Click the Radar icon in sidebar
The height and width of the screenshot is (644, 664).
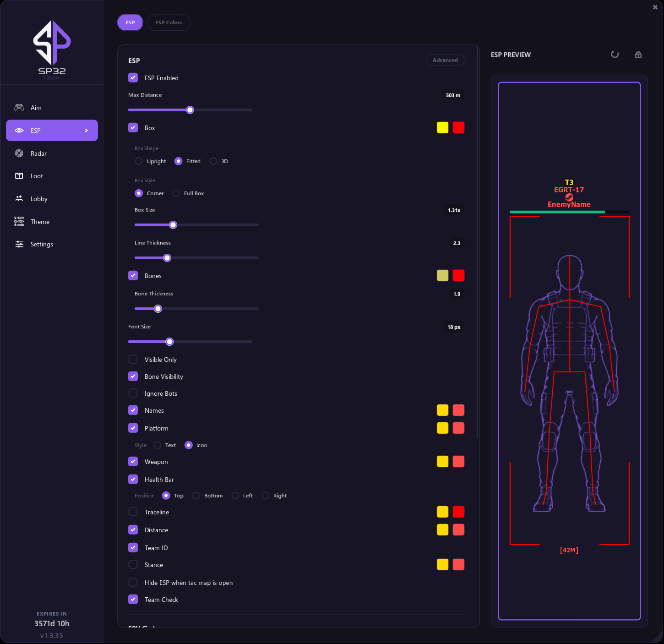[x=19, y=153]
